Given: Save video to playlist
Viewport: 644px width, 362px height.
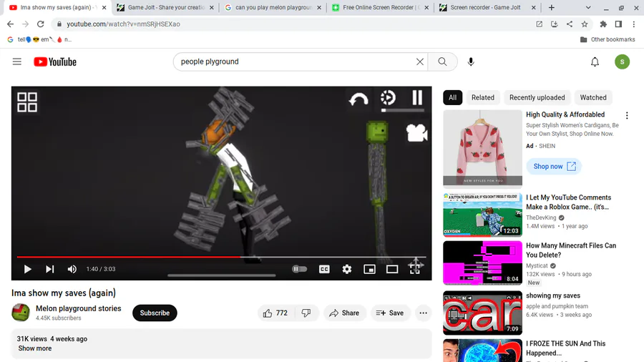Looking at the screenshot, I should (390, 313).
